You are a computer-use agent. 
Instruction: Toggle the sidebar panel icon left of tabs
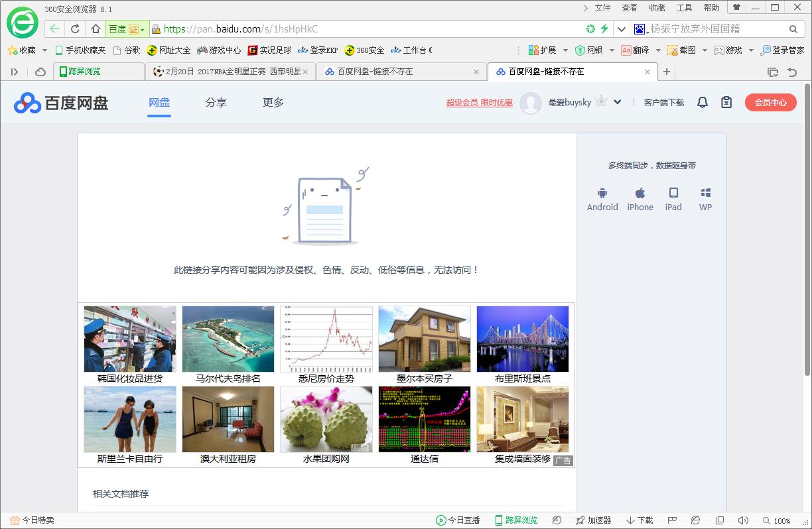click(15, 72)
